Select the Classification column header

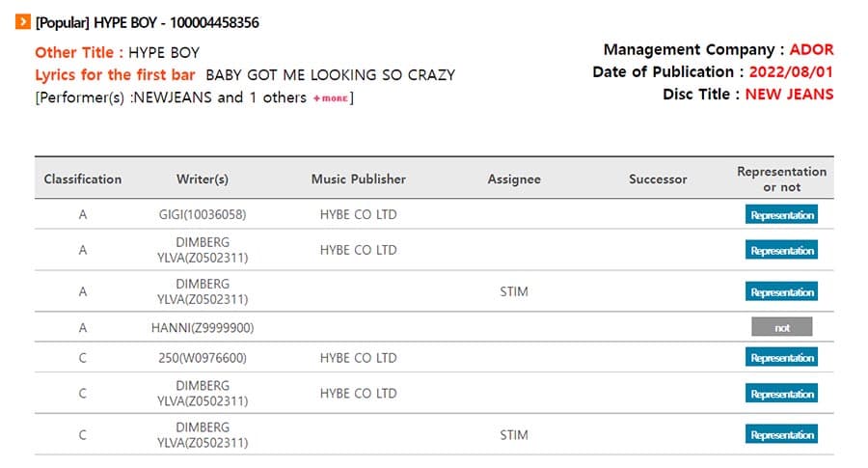pos(83,179)
